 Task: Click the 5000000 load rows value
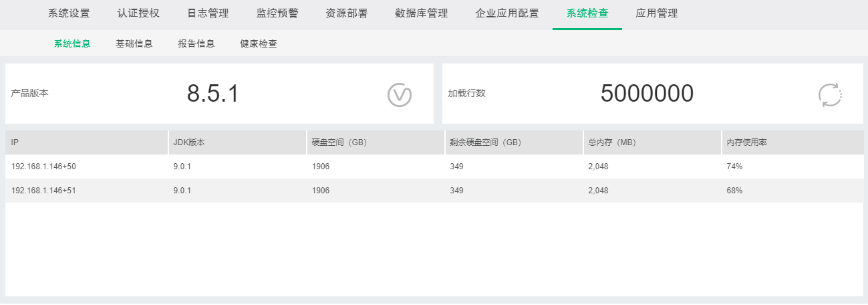[x=647, y=94]
